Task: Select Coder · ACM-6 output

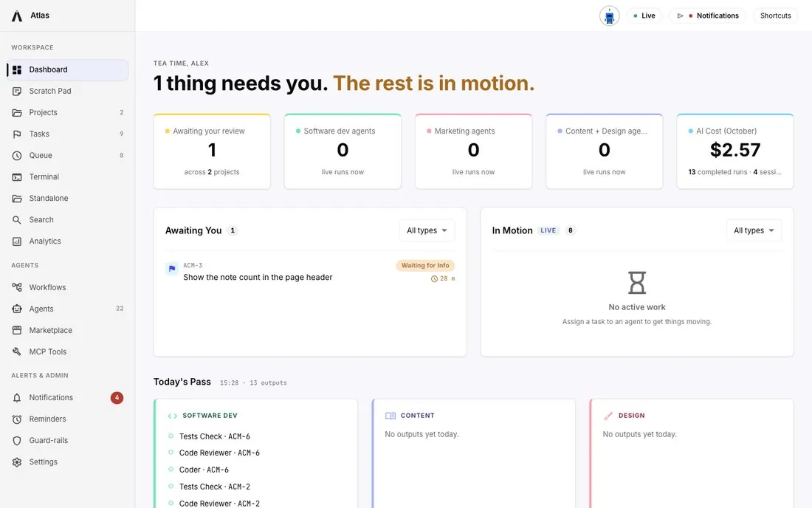Action: (x=204, y=470)
